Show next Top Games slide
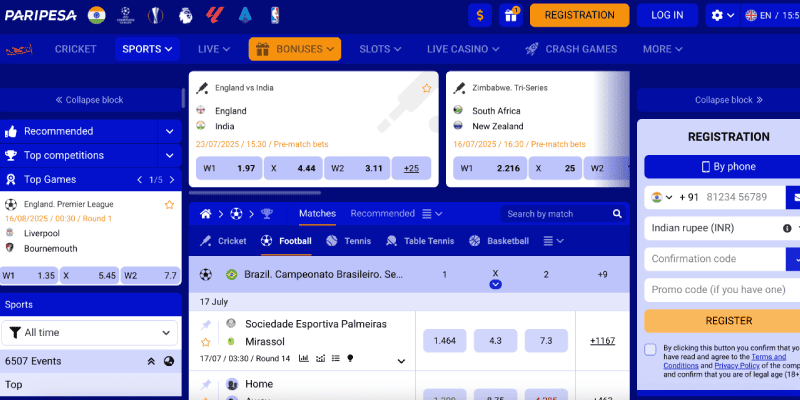Image resolution: width=800 pixels, height=400 pixels. tap(172, 180)
